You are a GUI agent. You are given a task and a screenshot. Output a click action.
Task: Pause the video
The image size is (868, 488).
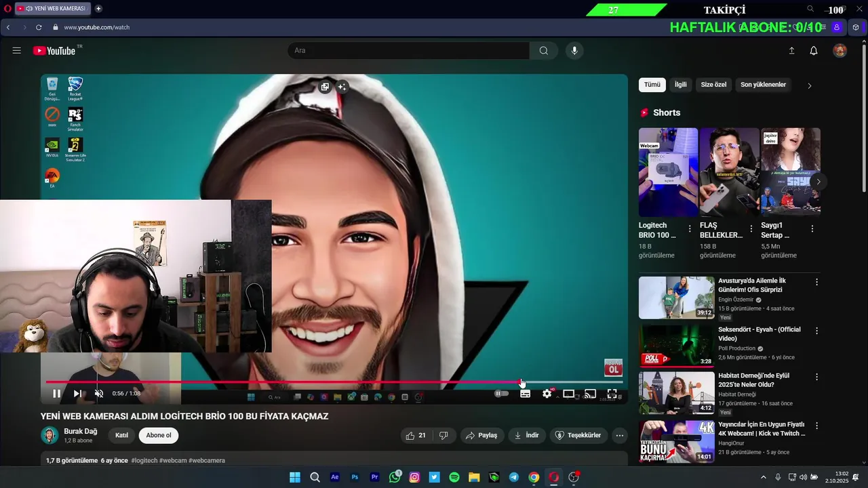coord(57,394)
